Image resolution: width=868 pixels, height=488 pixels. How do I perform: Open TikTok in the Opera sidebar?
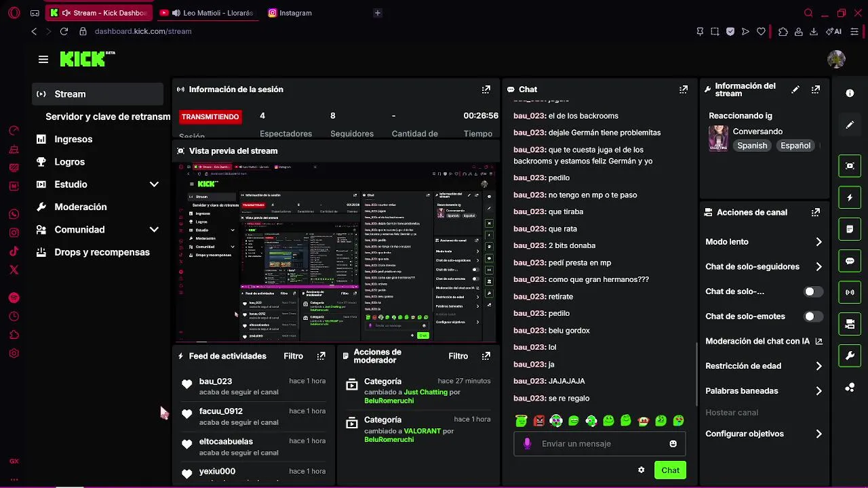tap(14, 251)
